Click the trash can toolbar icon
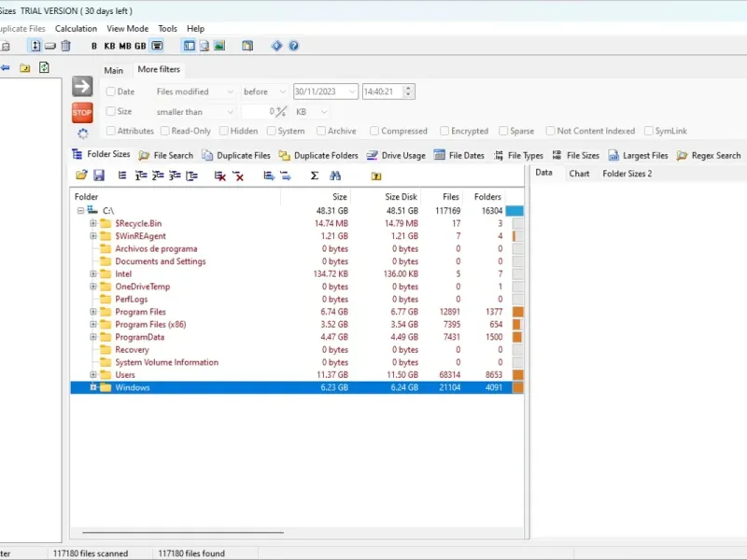 click(x=65, y=46)
